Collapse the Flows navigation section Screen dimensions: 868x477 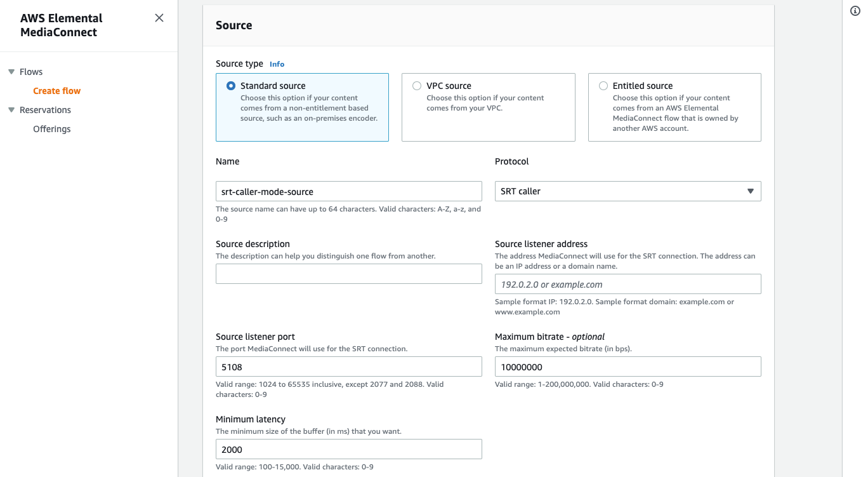(11, 72)
